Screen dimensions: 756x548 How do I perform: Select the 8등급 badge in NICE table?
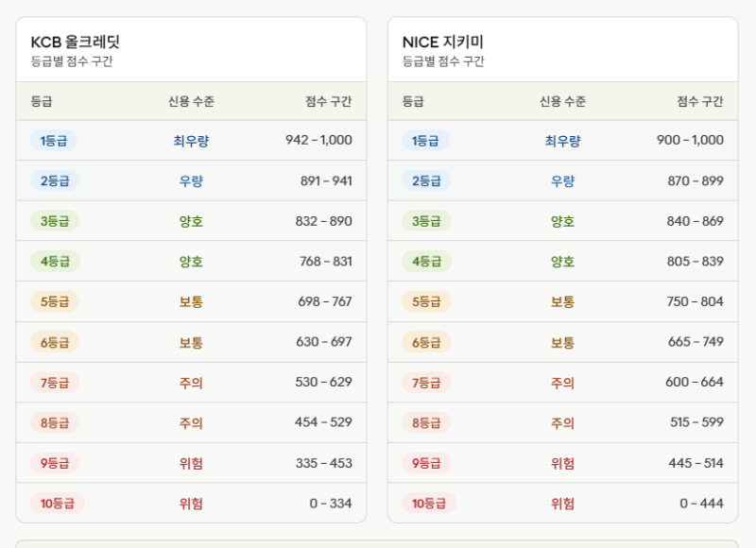426,422
